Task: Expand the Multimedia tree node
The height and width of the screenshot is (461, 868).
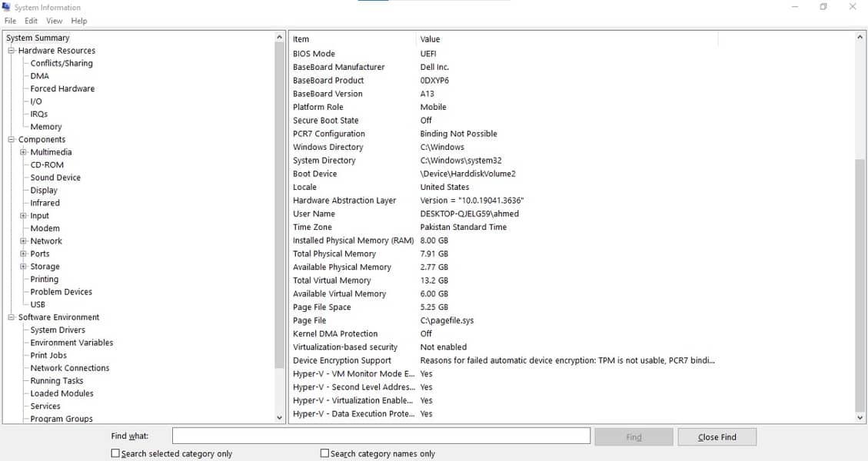Action: [x=24, y=152]
